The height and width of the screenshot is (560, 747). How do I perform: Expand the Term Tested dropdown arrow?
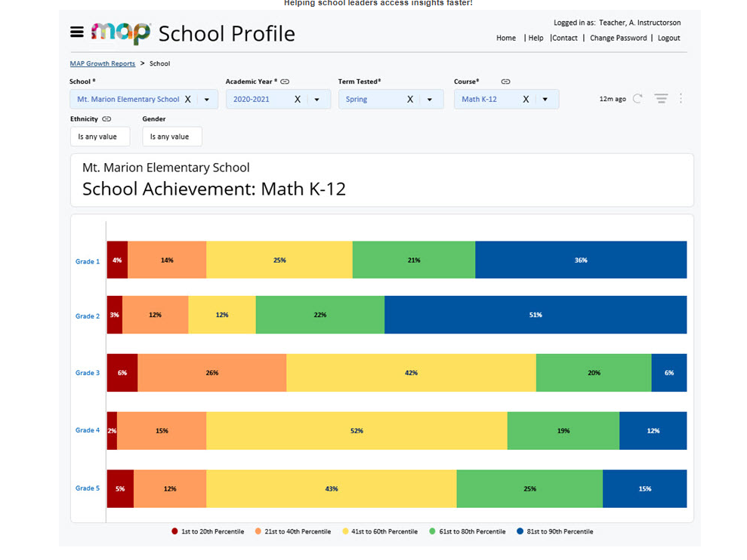pyautogui.click(x=430, y=100)
